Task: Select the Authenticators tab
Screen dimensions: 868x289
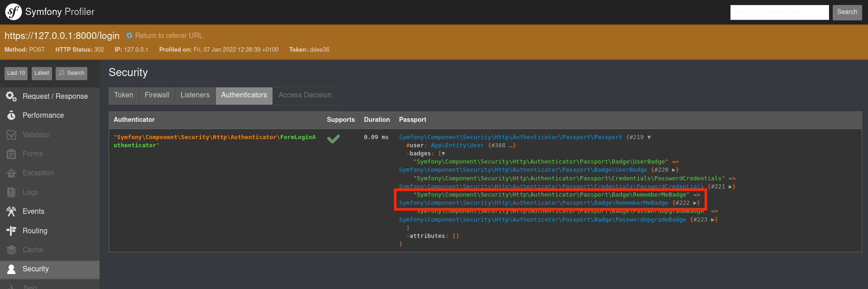Action: [244, 96]
